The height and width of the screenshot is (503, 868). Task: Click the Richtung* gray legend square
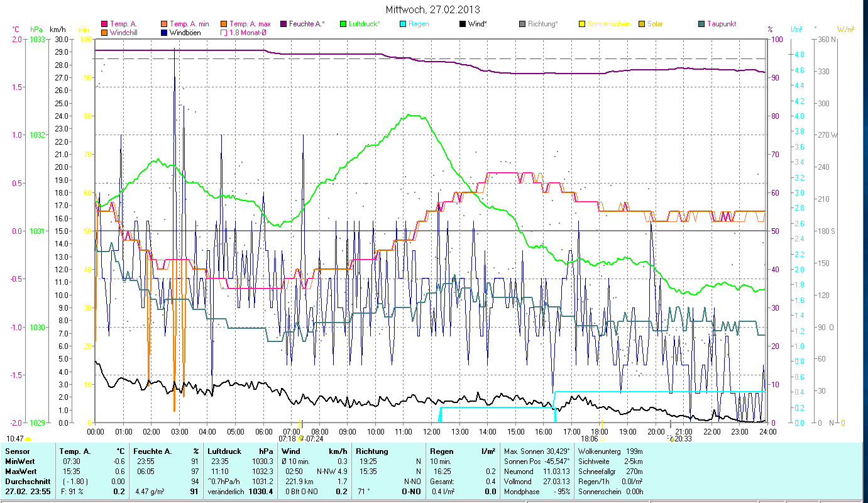coord(522,24)
